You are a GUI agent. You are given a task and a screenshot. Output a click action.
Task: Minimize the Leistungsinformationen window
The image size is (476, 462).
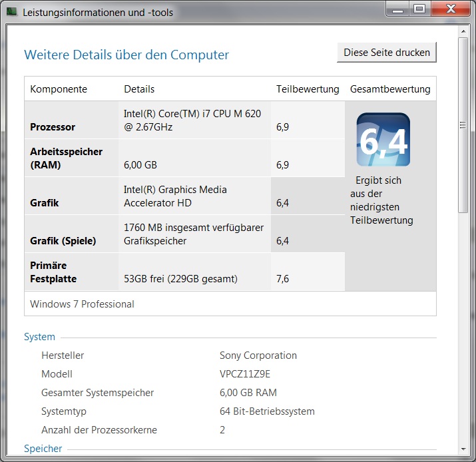click(397, 9)
